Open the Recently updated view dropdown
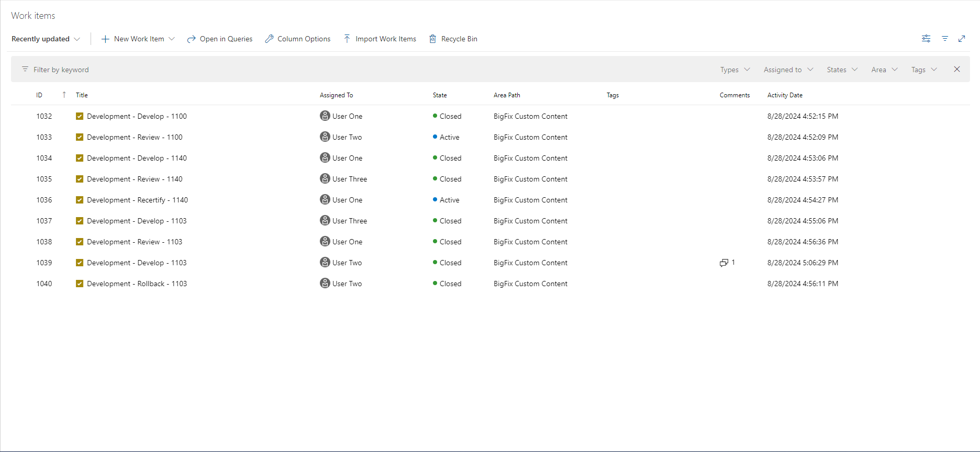 [x=46, y=39]
